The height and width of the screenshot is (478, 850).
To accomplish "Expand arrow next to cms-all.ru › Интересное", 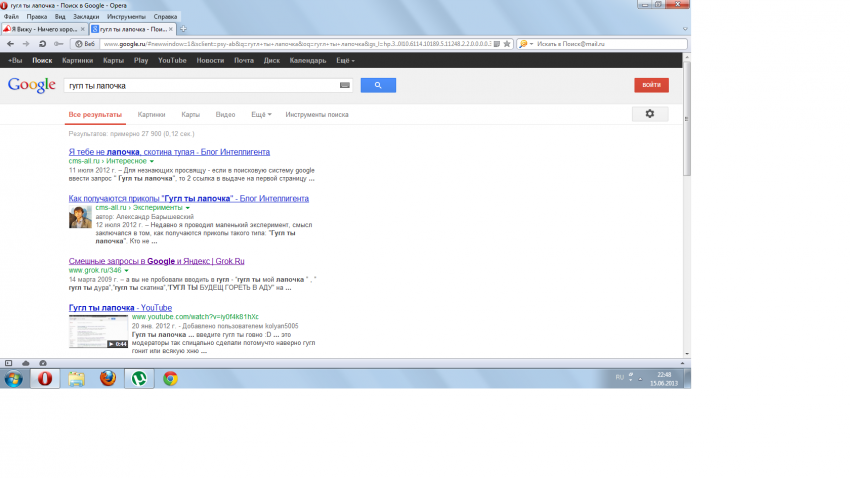I will 151,161.
